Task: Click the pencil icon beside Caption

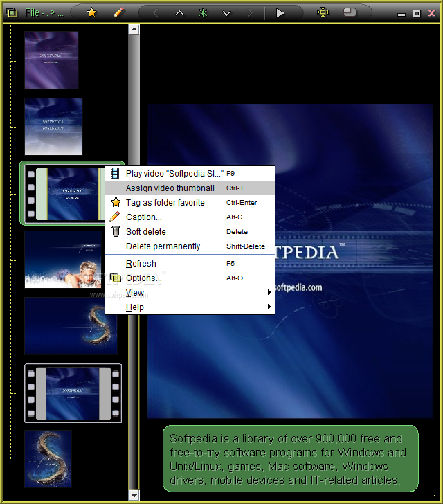Action: point(115,216)
